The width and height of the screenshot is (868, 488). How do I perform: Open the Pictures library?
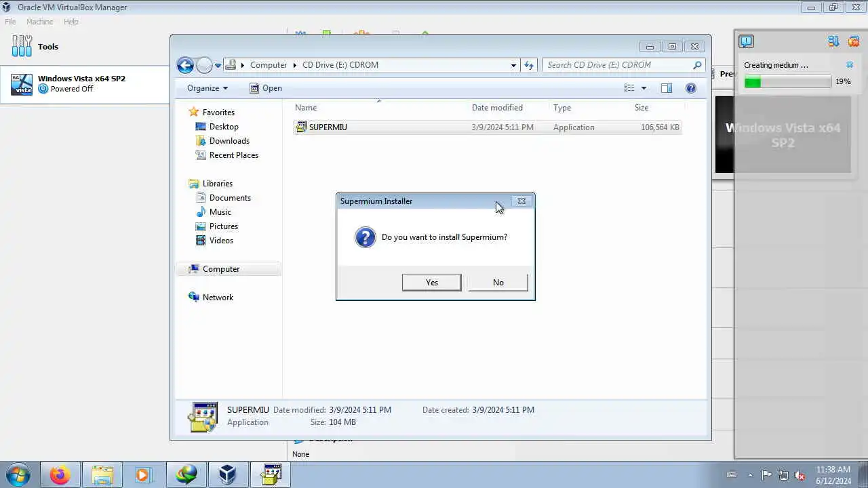223,226
